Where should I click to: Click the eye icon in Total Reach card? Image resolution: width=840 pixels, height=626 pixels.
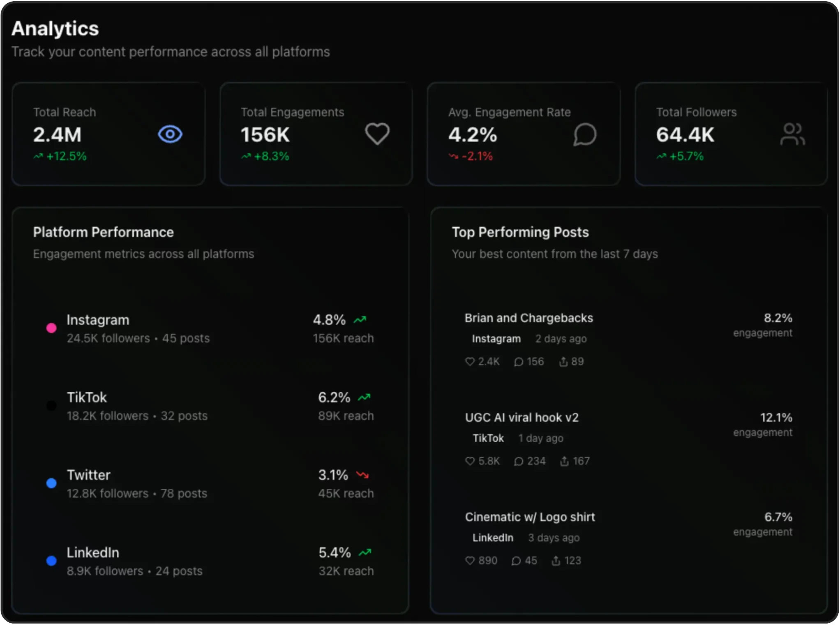[170, 134]
